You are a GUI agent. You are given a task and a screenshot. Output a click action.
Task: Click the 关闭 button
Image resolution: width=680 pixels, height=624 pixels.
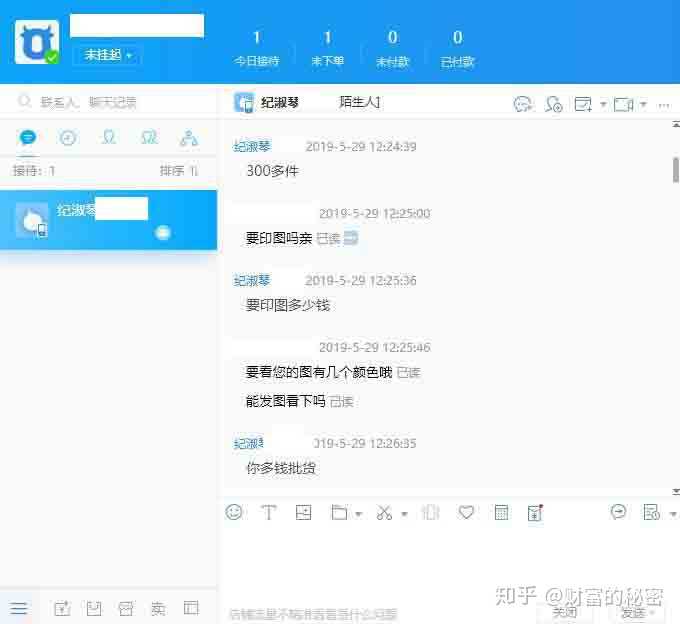point(564,612)
